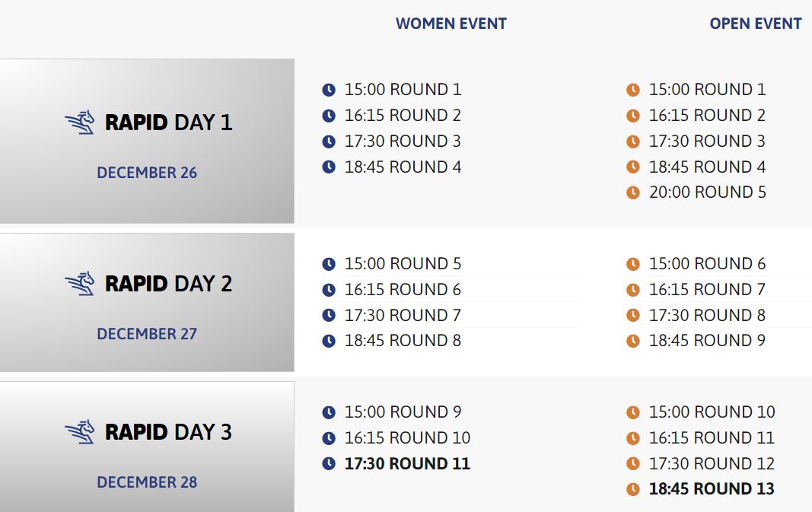Click the horse logo beside Rapid Day 3

point(80,432)
